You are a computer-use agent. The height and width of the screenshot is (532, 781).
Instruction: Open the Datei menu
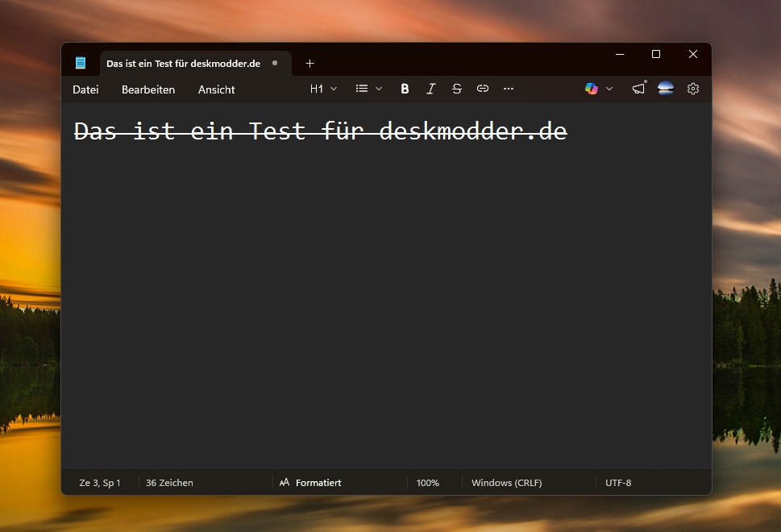(x=85, y=89)
